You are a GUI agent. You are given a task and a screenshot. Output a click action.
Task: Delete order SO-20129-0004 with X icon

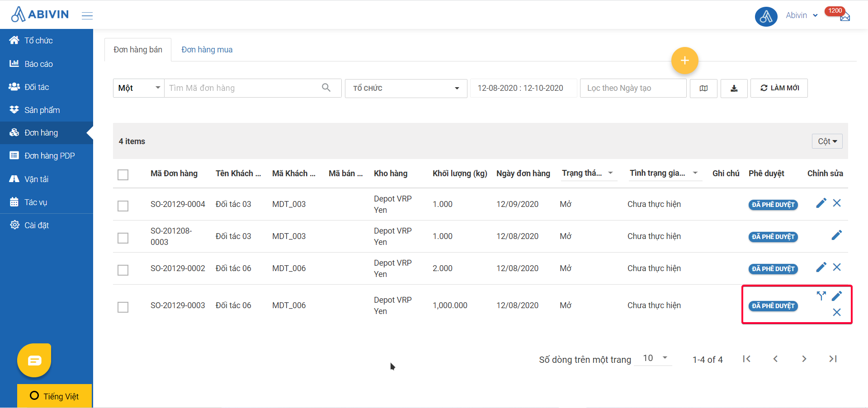(837, 203)
